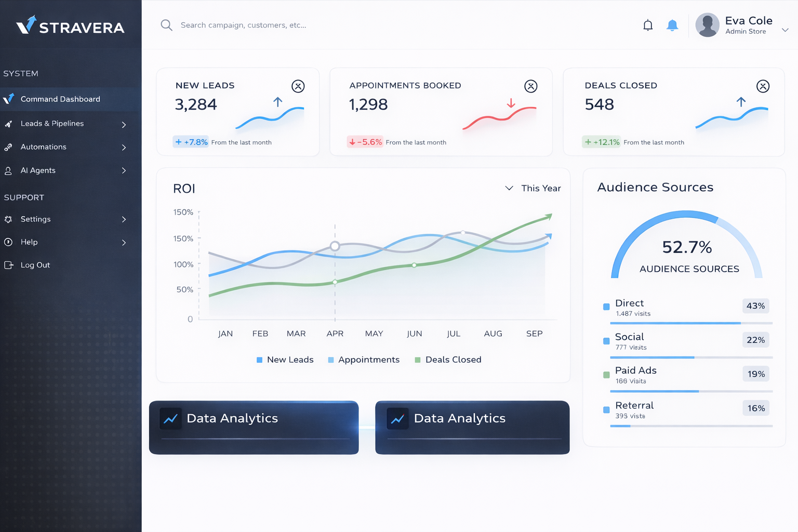Click the green Paid Ads color swatch
The image size is (798, 532).
[606, 375]
